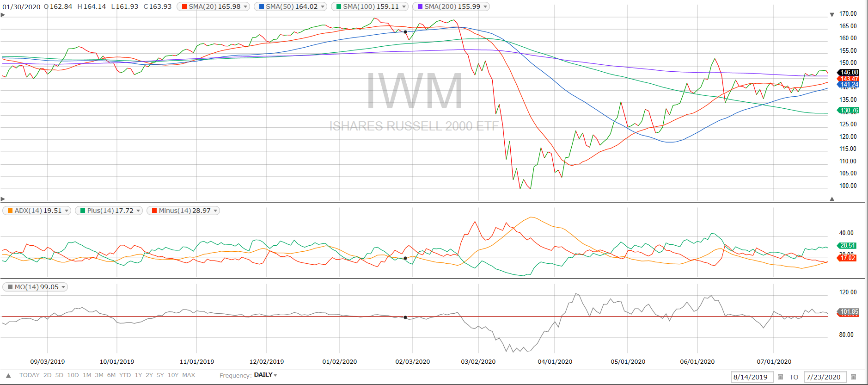Click the red 143.47 price label
The image size is (868, 385).
pos(848,79)
